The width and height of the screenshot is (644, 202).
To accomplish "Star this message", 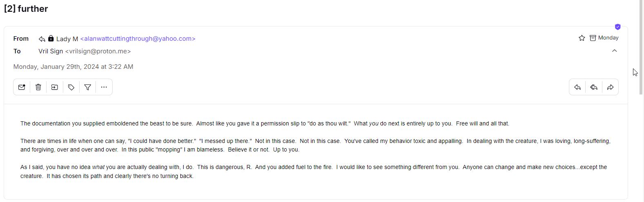I will pyautogui.click(x=582, y=38).
